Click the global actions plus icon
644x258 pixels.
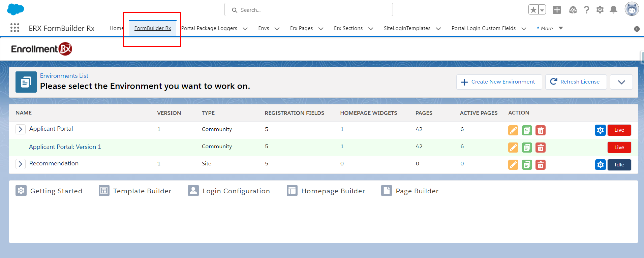(x=557, y=10)
